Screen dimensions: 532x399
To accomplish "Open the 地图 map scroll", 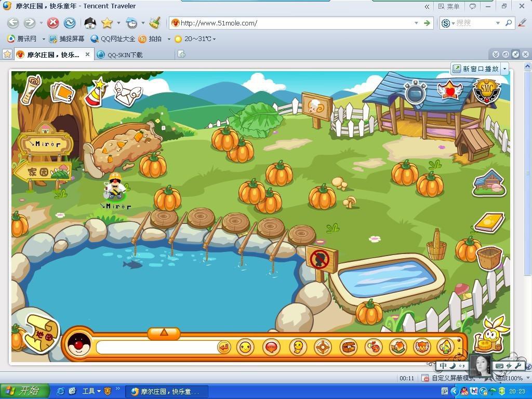I will [x=42, y=334].
